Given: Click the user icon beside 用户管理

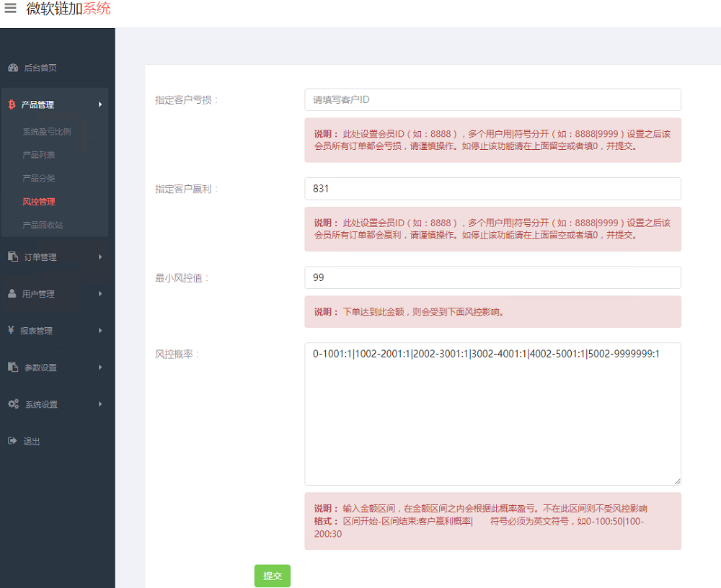Looking at the screenshot, I should (12, 294).
